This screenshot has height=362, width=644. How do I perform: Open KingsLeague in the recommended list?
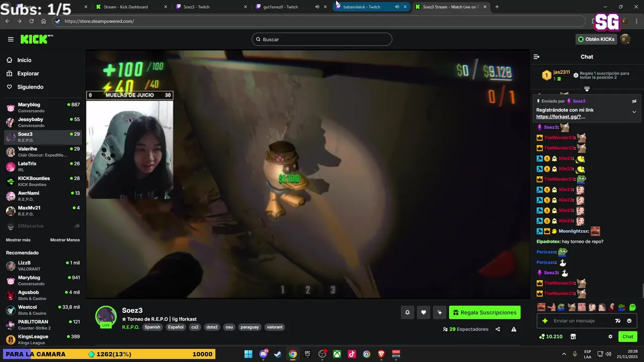click(x=43, y=339)
